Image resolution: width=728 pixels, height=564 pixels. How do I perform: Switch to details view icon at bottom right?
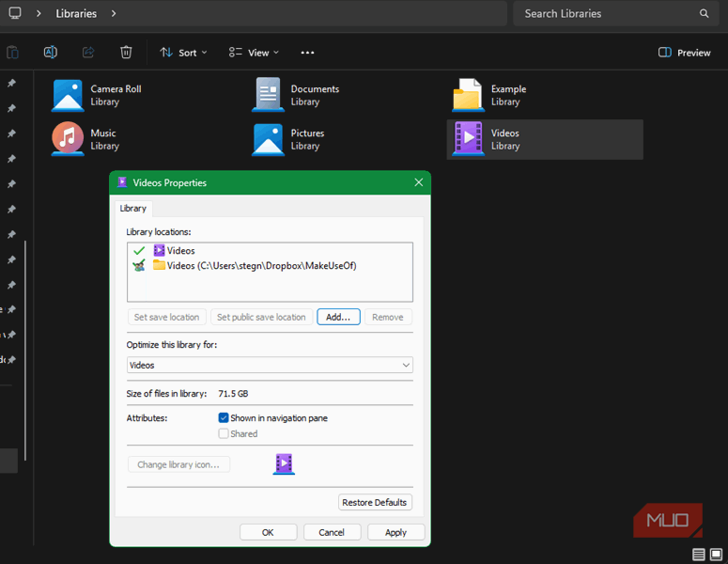coord(698,555)
